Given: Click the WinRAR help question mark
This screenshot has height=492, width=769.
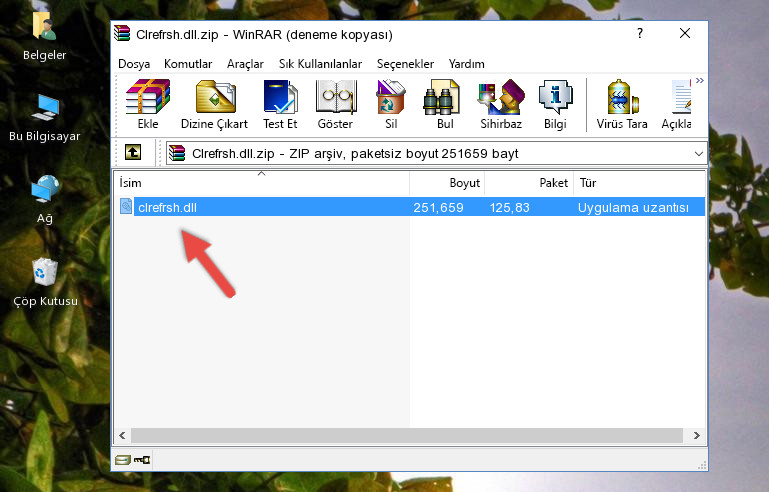Looking at the screenshot, I should point(640,33).
